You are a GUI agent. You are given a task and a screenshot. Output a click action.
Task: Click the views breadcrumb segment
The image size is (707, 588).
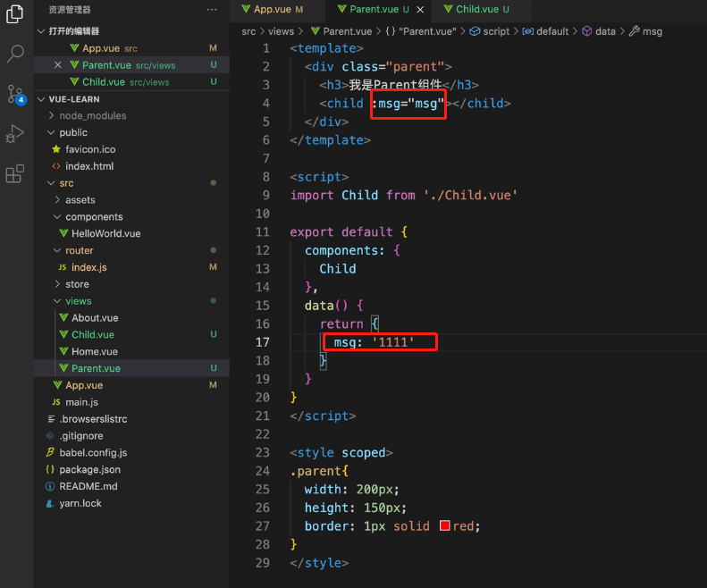[x=281, y=31]
